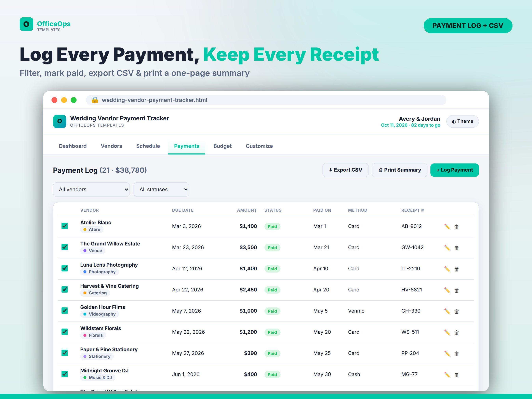Edit the Wildstem Florals payment

[447, 332]
